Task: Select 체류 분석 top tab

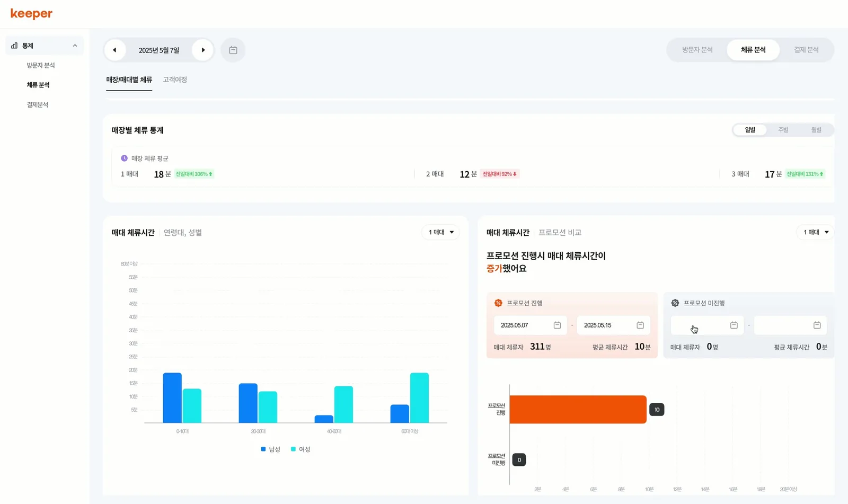Action: (x=753, y=50)
